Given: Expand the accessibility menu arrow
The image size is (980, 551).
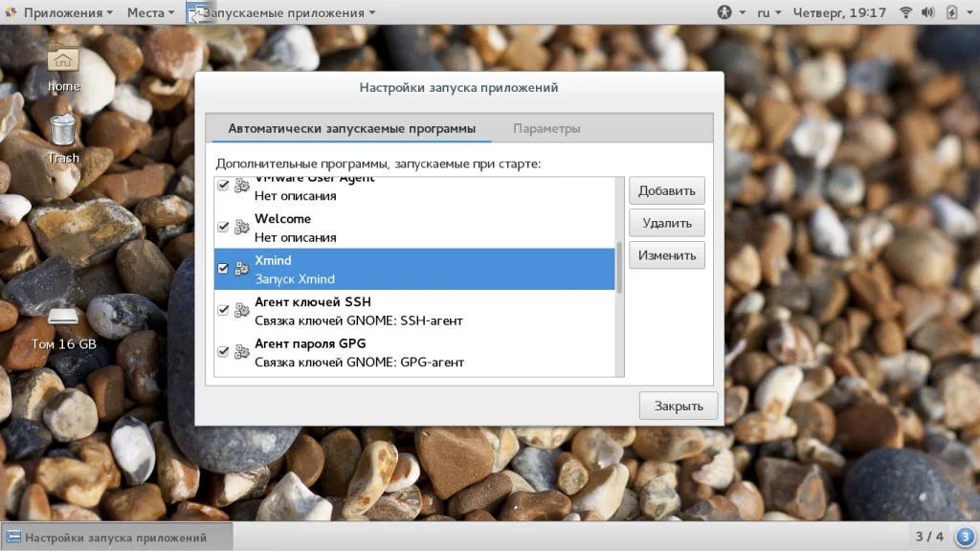Looking at the screenshot, I should pos(743,12).
